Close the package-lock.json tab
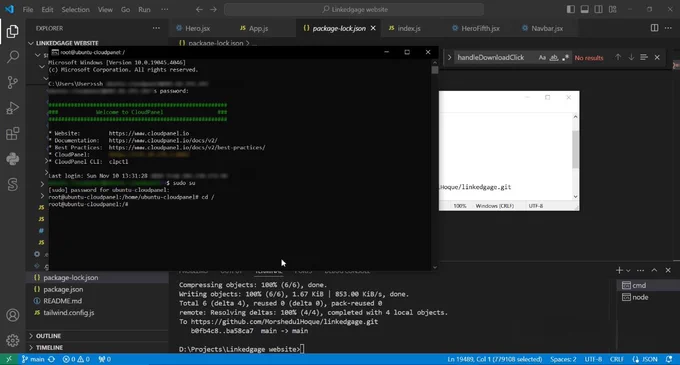 [373, 28]
